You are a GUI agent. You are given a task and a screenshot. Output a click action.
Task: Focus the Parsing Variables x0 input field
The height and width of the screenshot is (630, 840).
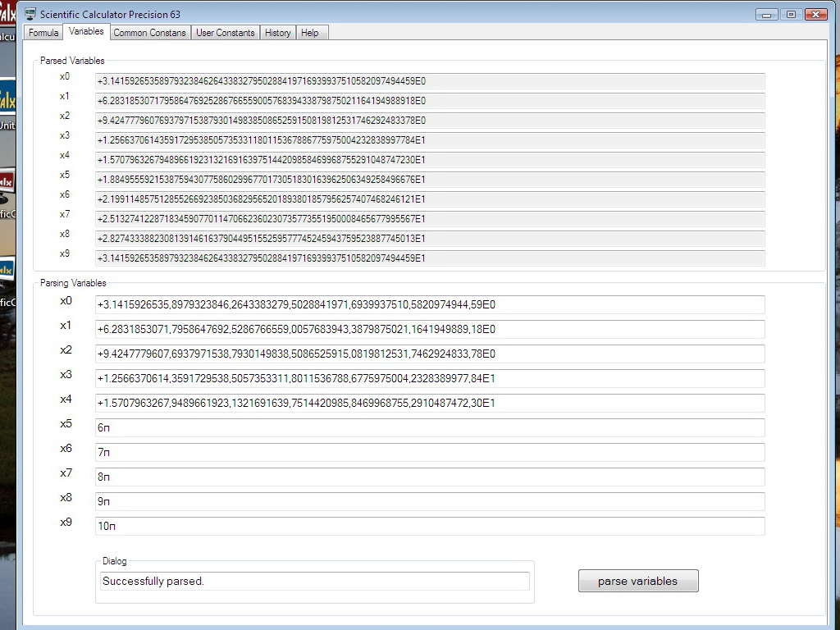pyautogui.click(x=430, y=305)
